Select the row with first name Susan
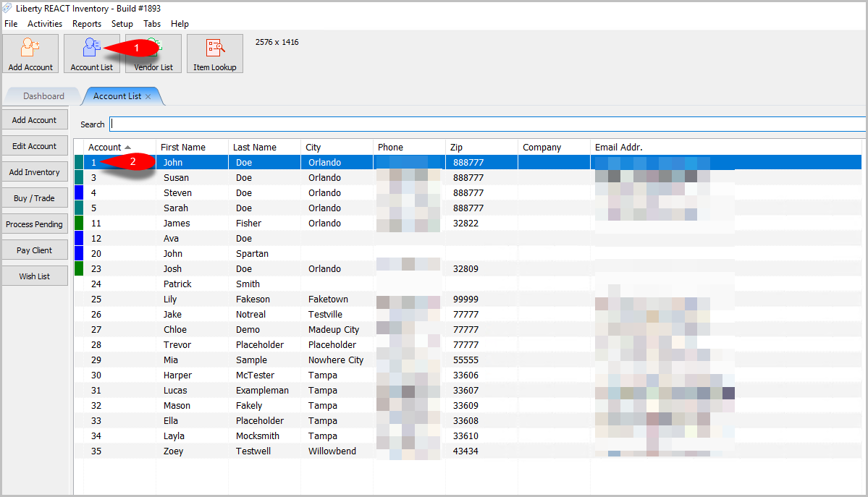 click(468, 178)
